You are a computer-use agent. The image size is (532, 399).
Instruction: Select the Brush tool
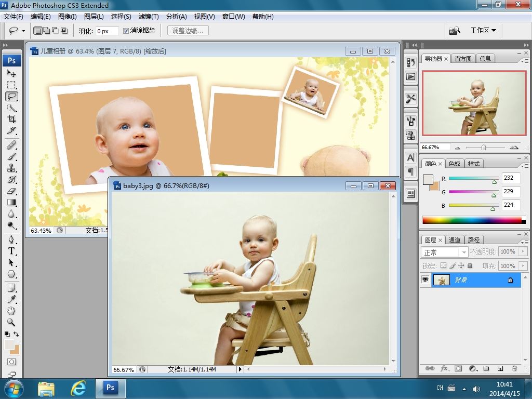tap(11, 157)
